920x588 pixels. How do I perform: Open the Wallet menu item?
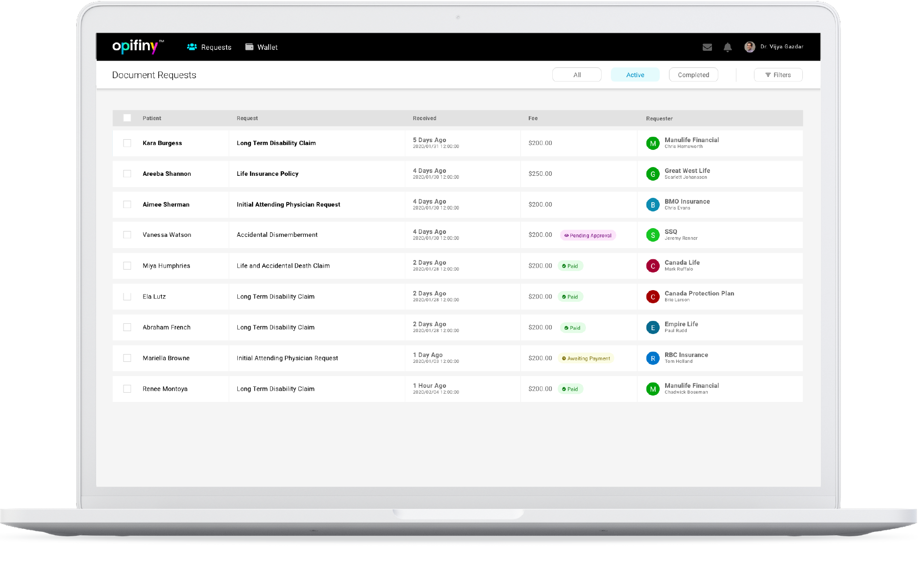(x=261, y=47)
